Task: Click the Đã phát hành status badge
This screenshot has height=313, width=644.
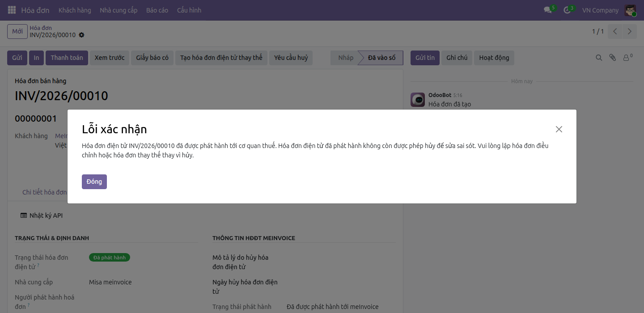Action: click(x=110, y=258)
